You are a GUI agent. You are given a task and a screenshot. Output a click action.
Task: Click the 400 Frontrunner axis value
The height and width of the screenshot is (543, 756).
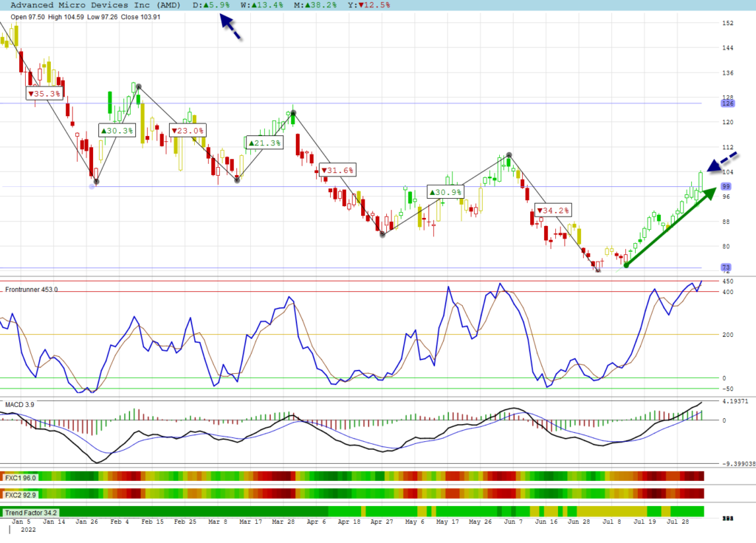[727, 292]
